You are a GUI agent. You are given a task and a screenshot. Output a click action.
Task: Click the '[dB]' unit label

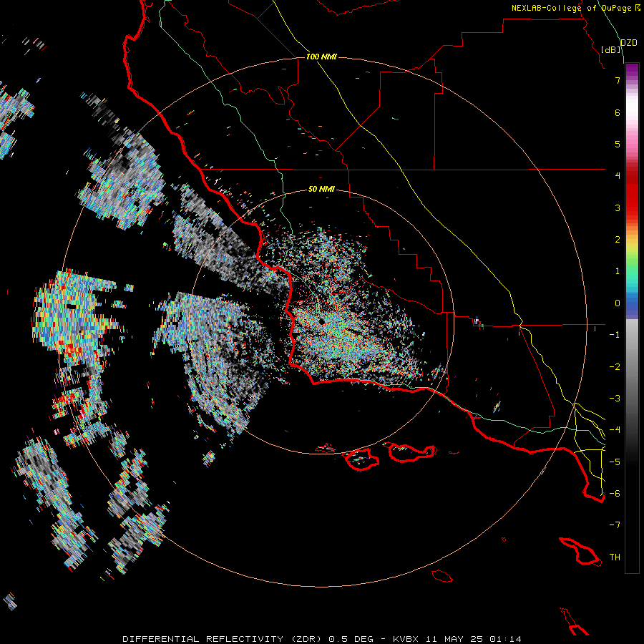point(611,49)
